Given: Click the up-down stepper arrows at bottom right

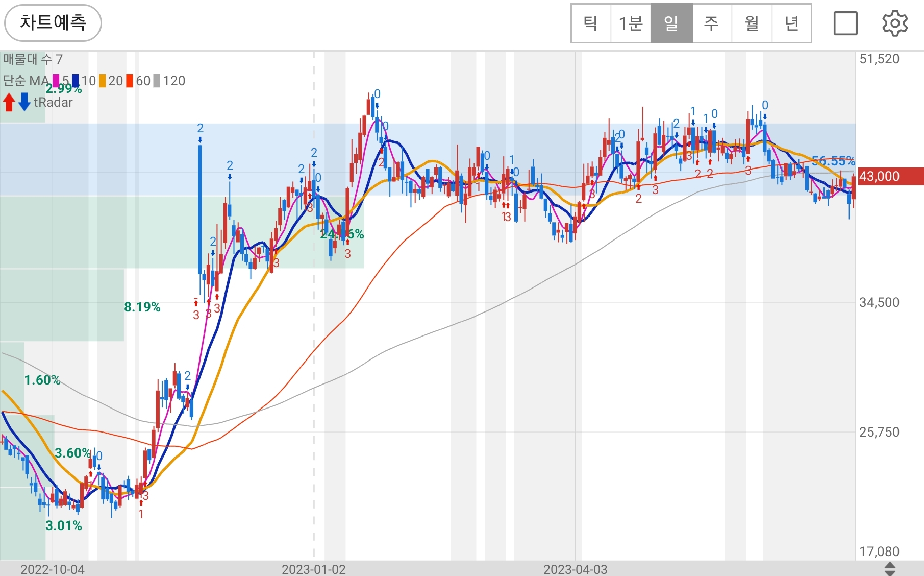Looking at the screenshot, I should click(x=890, y=569).
